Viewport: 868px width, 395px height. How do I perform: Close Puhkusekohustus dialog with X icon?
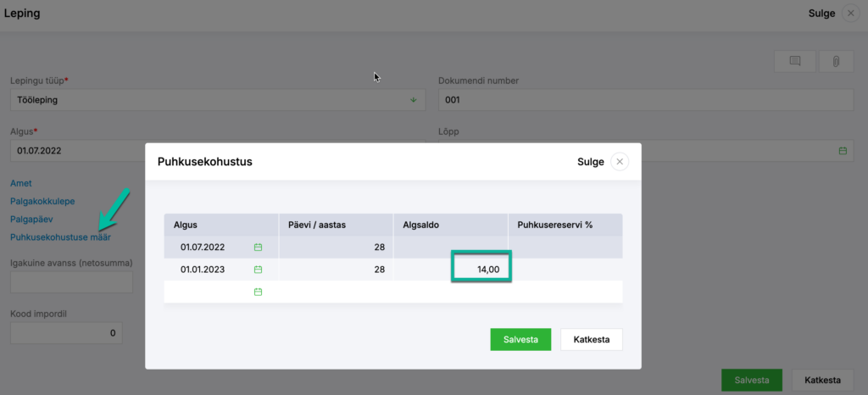(x=620, y=162)
